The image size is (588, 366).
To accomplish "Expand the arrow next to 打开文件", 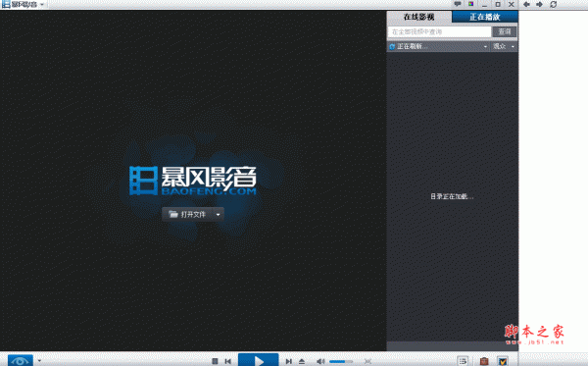I will pos(218,215).
